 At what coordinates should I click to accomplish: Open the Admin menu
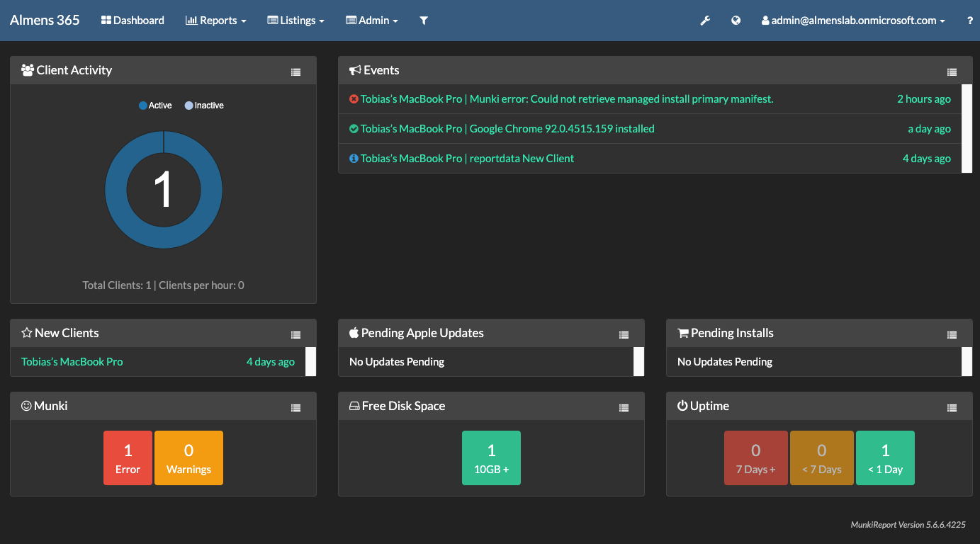tap(372, 21)
